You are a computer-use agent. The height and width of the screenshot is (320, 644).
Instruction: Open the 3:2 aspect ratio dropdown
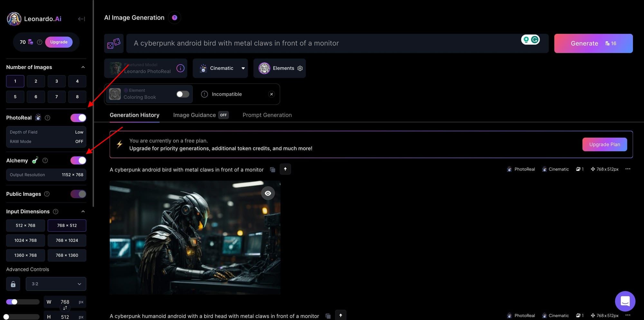[56, 284]
